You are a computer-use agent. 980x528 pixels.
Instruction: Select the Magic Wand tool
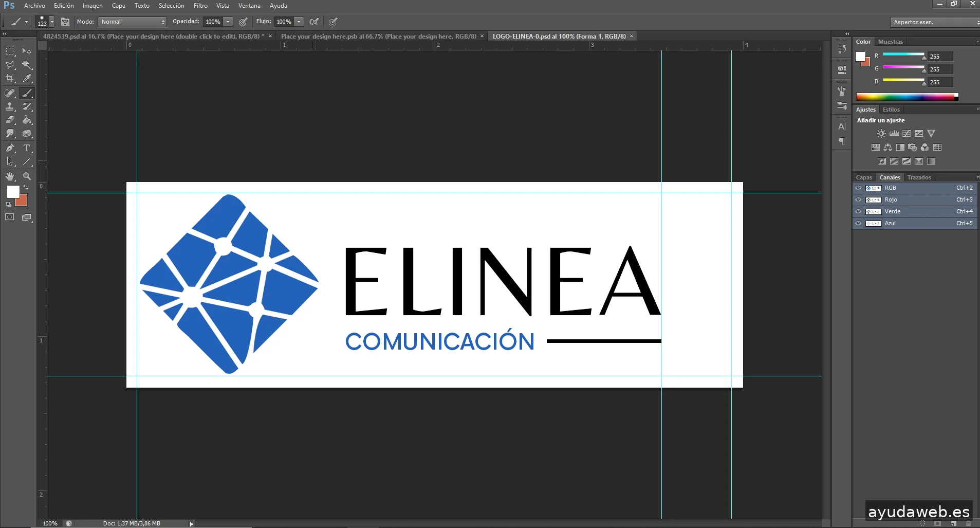click(27, 65)
